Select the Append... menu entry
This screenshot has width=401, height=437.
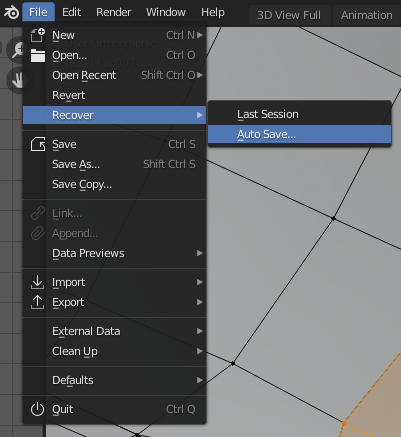(115, 233)
